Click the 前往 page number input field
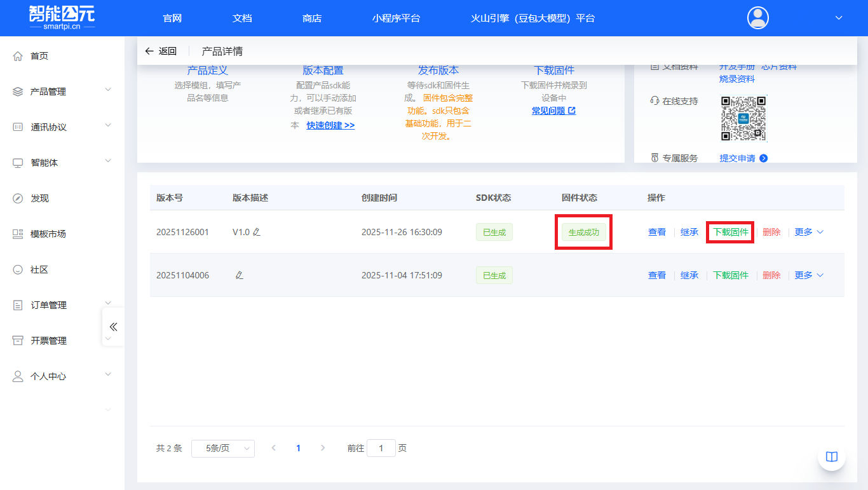 (381, 449)
